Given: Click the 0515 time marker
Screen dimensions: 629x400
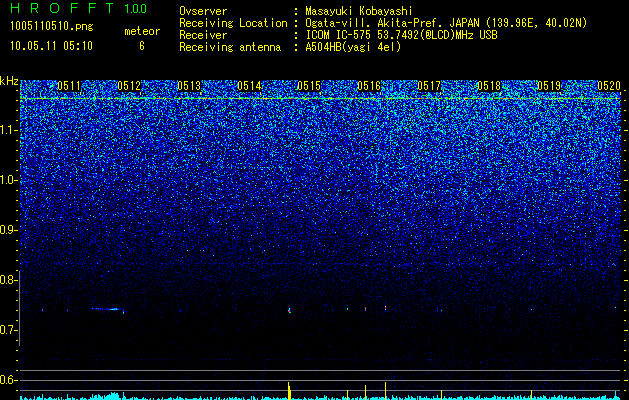Looking at the screenshot, I should (x=309, y=86).
